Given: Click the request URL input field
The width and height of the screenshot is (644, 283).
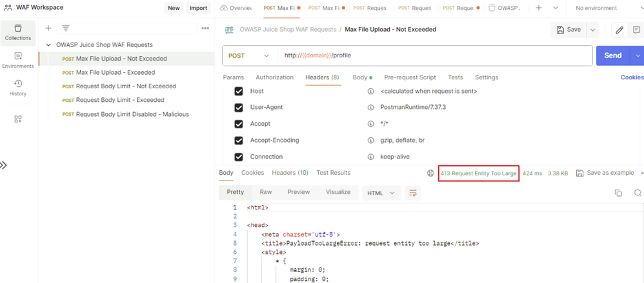Looking at the screenshot, I should [x=435, y=55].
